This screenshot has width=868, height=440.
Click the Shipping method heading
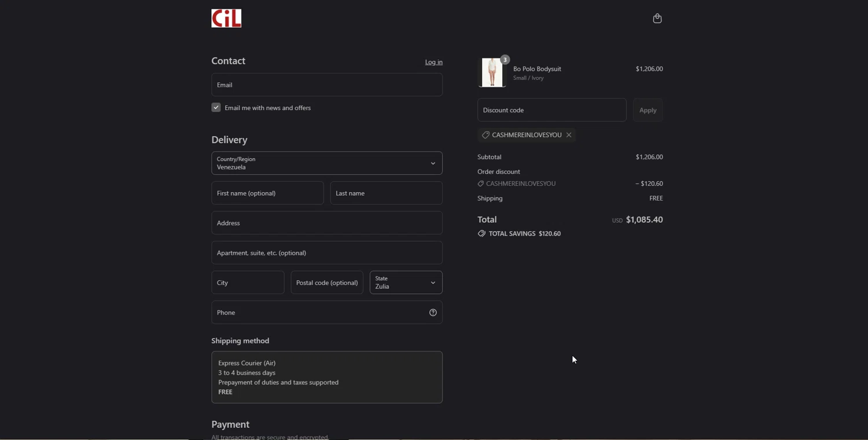coord(240,341)
